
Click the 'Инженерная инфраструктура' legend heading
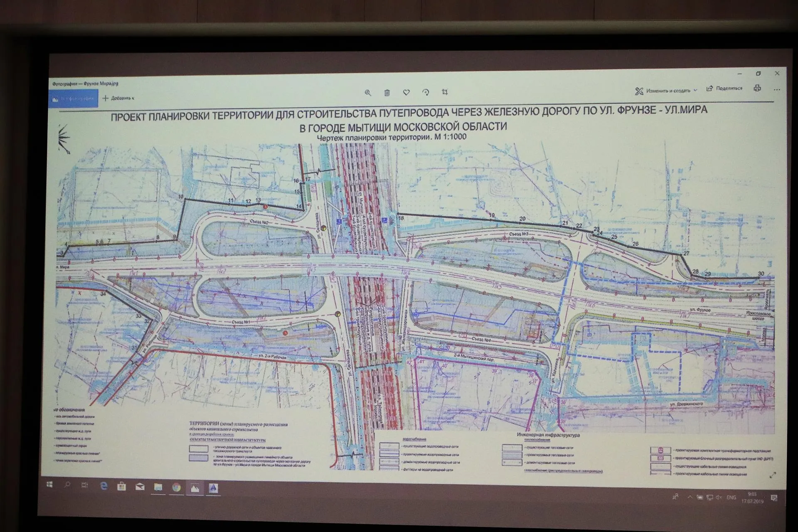[548, 435]
